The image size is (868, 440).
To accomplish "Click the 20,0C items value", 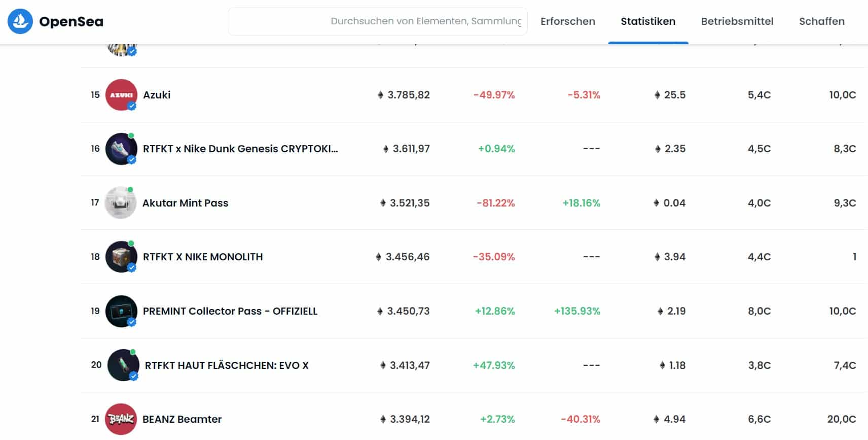I will [x=842, y=419].
